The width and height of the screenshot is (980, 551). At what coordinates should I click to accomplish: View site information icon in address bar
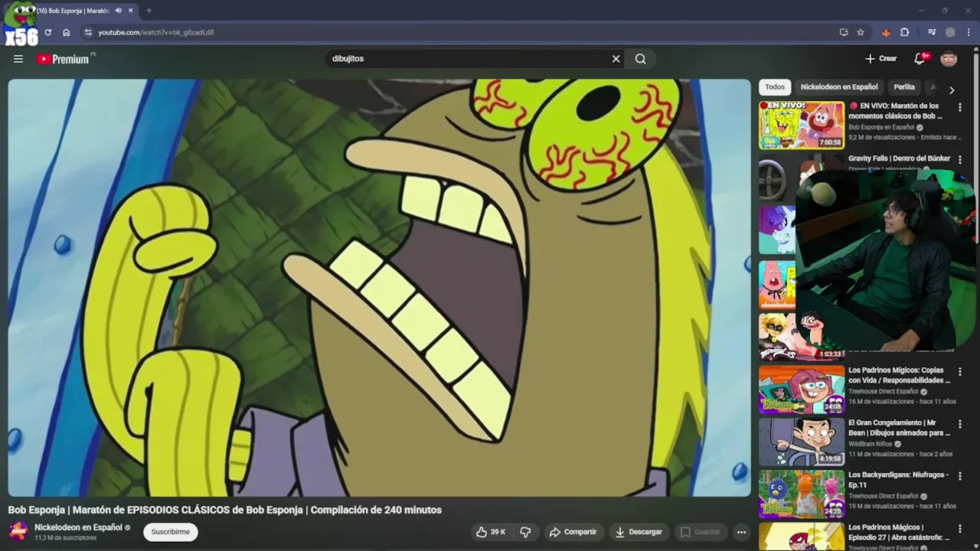coord(87,32)
